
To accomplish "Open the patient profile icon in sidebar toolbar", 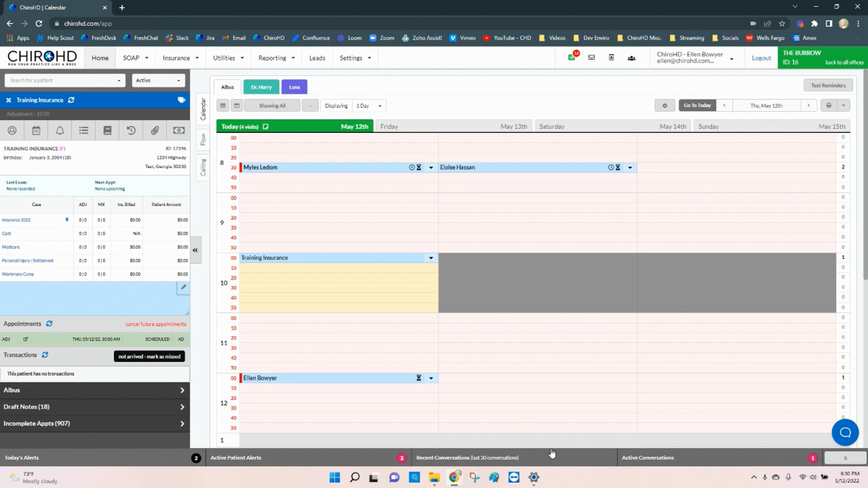I will 12,130.
